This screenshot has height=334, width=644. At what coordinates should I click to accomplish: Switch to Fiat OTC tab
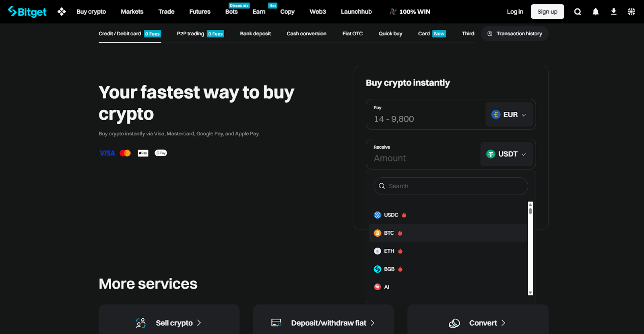[x=352, y=34]
